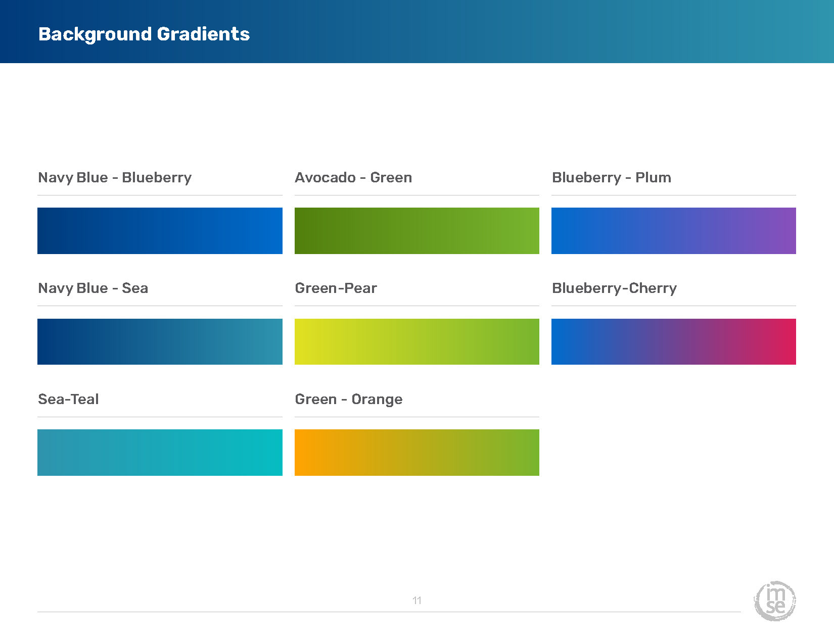Click the Background Gradients title text

[x=144, y=34]
